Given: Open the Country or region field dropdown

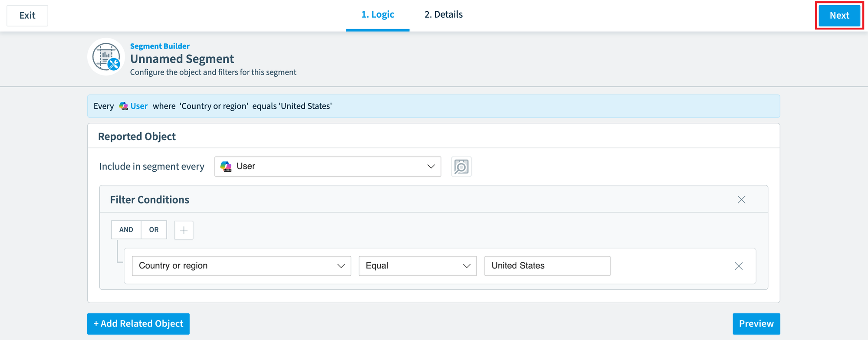Looking at the screenshot, I should click(x=241, y=266).
